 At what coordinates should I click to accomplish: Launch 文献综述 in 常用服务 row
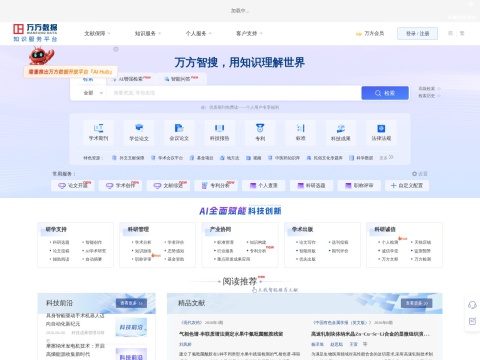coord(168,185)
